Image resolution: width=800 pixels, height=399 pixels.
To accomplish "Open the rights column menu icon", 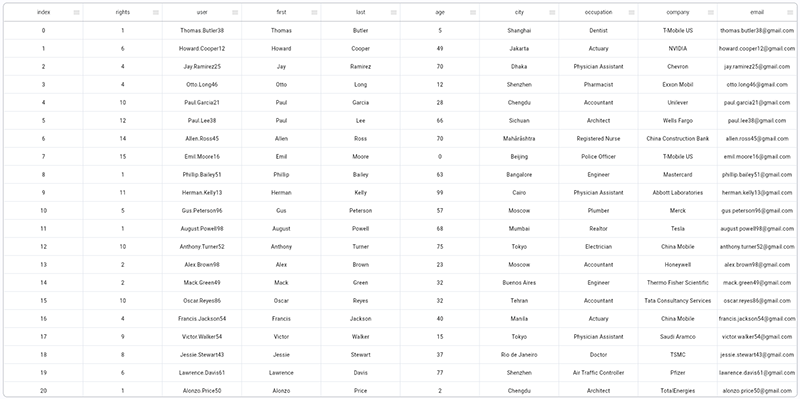I will (156, 12).
